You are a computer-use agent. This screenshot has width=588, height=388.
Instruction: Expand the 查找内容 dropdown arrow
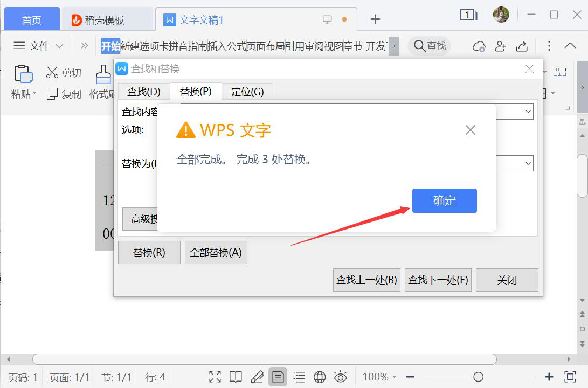click(x=528, y=112)
